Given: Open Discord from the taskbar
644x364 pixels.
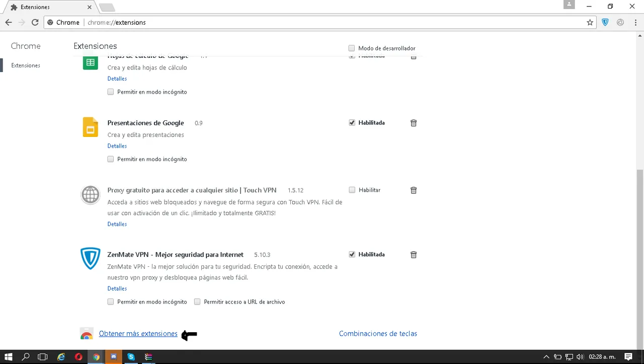Looking at the screenshot, I should point(114,357).
